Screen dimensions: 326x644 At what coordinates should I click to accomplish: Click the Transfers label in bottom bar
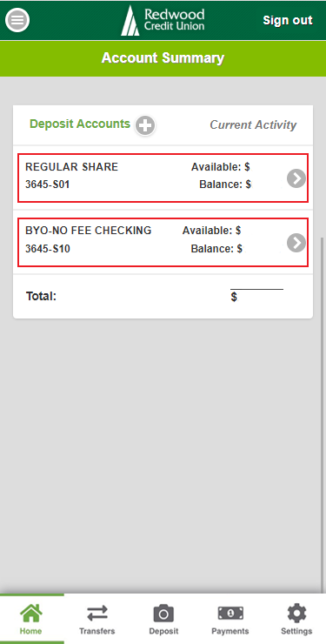coord(97,631)
